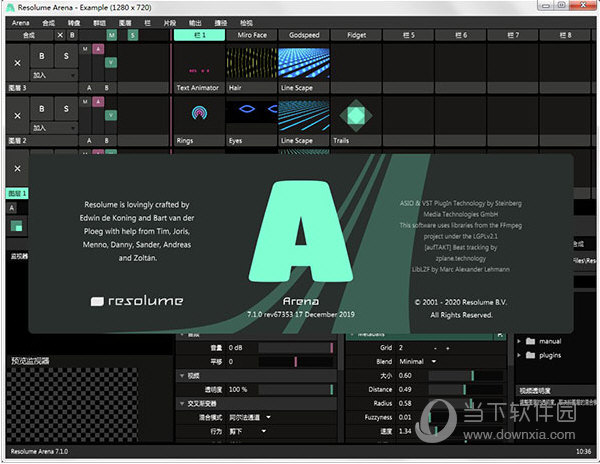Increase Grid value with plus
Image resolution: width=600 pixels, height=464 pixels.
(448, 348)
